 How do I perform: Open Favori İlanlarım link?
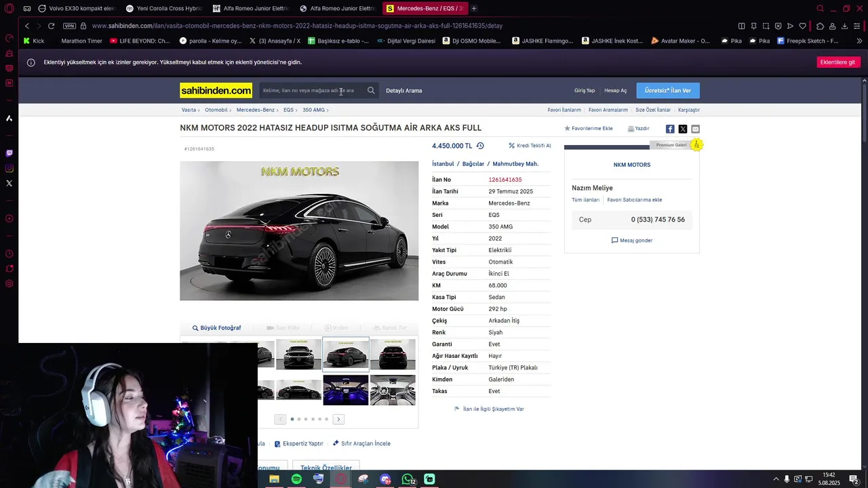pos(564,110)
